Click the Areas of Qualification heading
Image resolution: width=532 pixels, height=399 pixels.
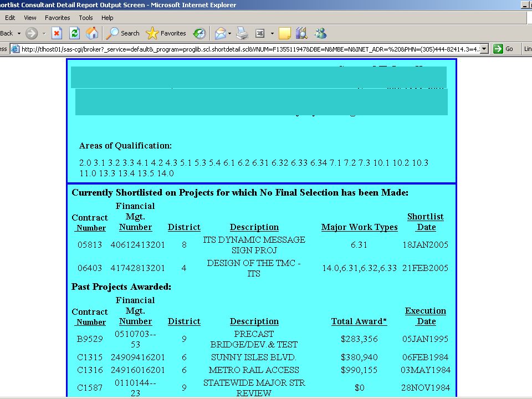click(x=125, y=146)
